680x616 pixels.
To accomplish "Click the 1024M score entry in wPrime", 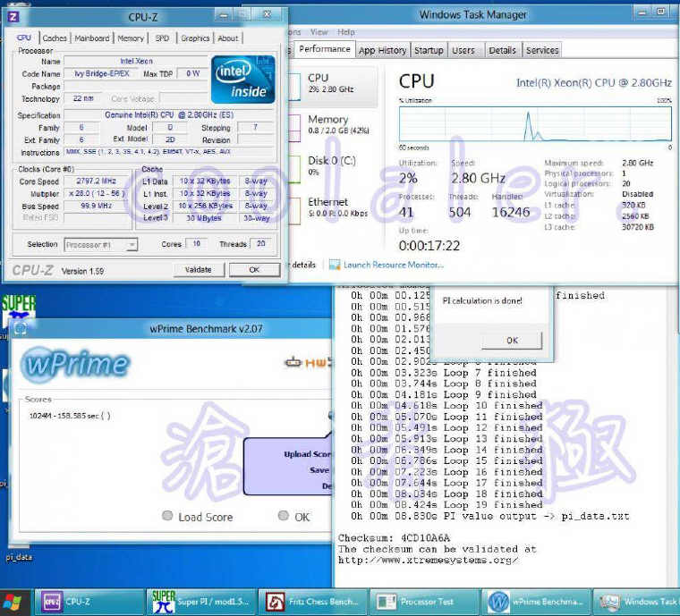I will (x=70, y=416).
